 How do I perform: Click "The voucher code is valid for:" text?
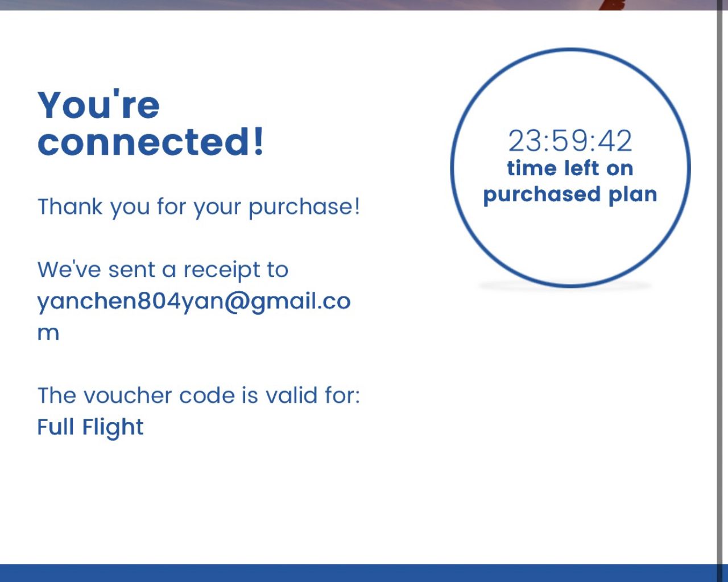click(x=198, y=395)
